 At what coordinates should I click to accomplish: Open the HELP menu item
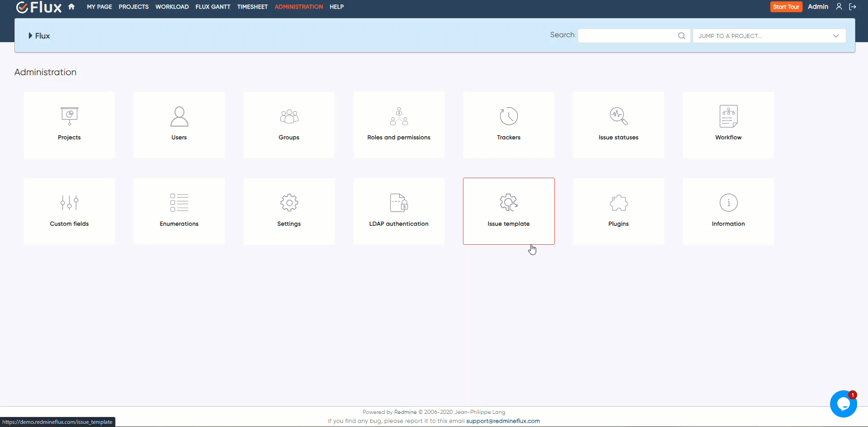click(336, 7)
